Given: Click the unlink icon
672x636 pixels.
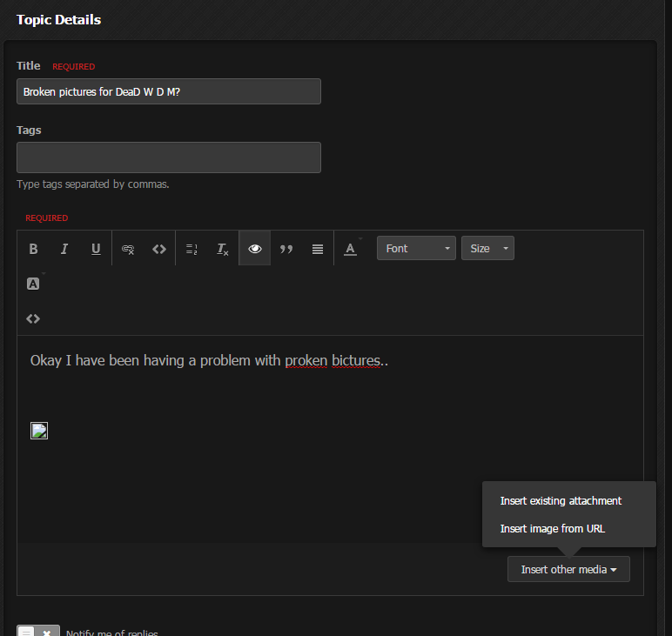Looking at the screenshot, I should 128,249.
